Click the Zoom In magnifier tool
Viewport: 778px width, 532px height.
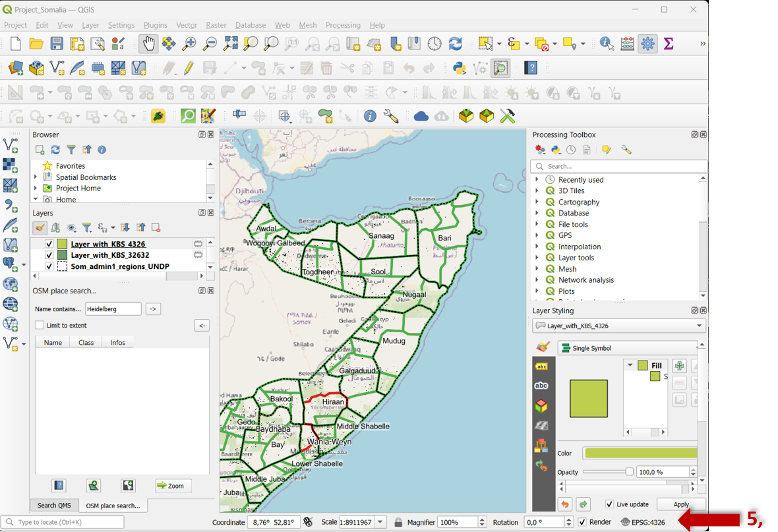click(189, 44)
